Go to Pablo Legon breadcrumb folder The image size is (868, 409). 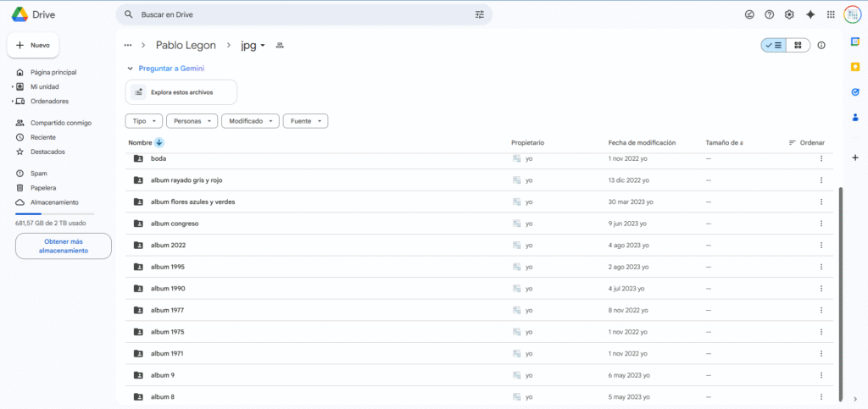coord(186,46)
